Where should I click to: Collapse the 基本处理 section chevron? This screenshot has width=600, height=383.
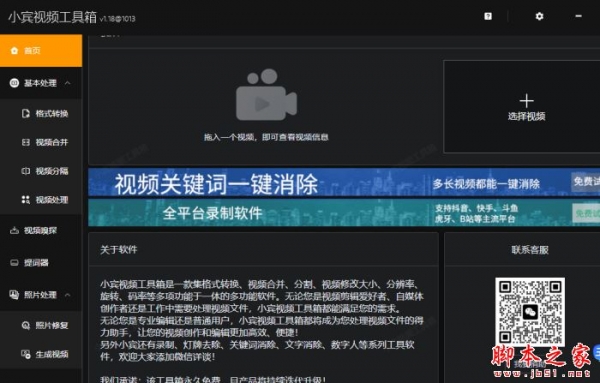[x=68, y=83]
